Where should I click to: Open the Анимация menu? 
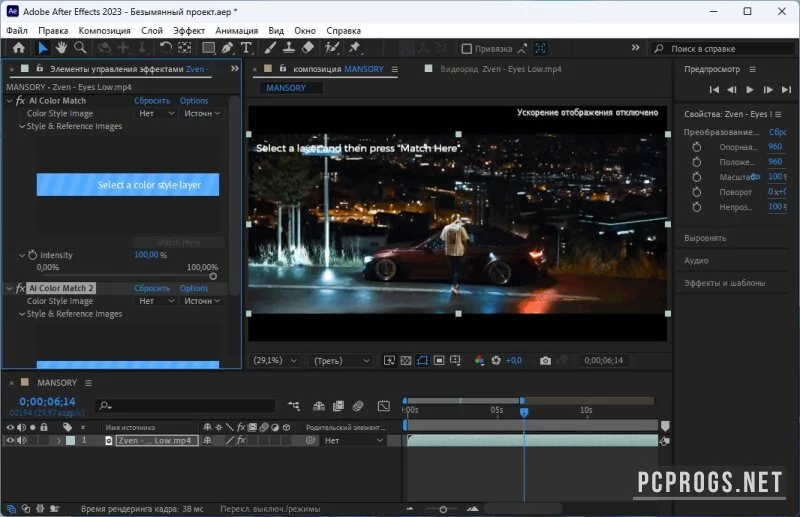click(236, 31)
